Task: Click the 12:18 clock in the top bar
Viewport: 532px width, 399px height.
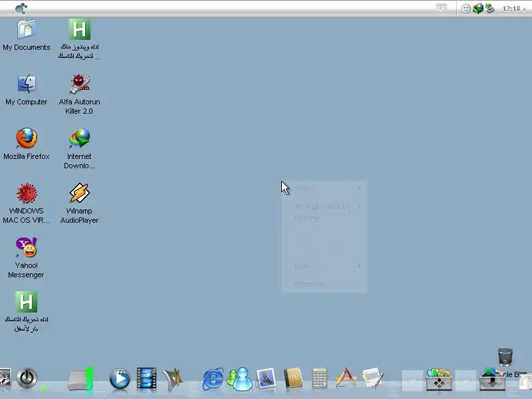Action: [x=511, y=9]
